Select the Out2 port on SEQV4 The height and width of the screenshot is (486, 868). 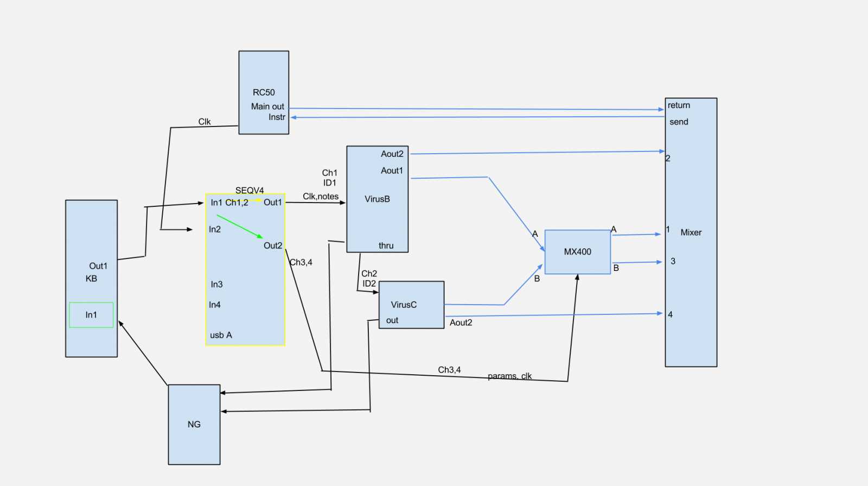click(273, 245)
